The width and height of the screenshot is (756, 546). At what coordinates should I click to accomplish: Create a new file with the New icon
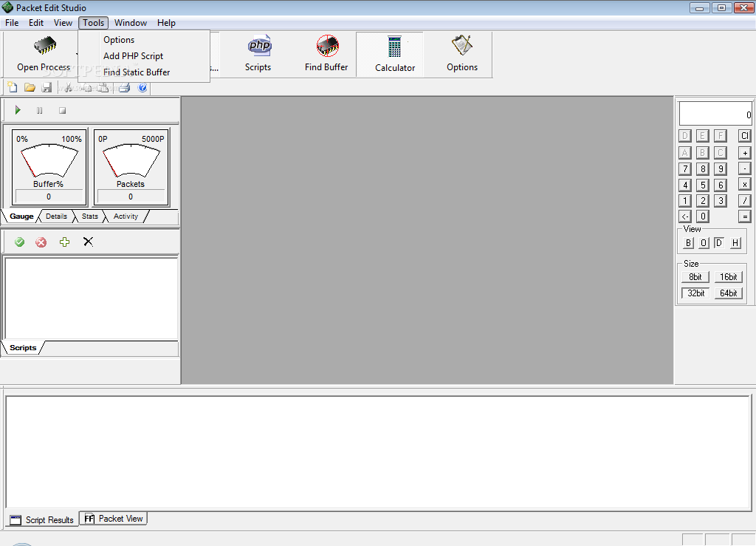(x=13, y=87)
